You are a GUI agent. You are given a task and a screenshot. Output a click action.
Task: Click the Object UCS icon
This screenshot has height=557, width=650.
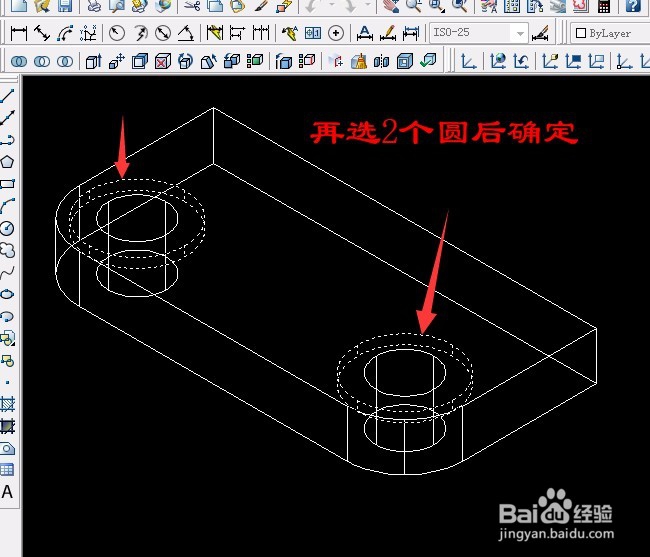pos(573,62)
